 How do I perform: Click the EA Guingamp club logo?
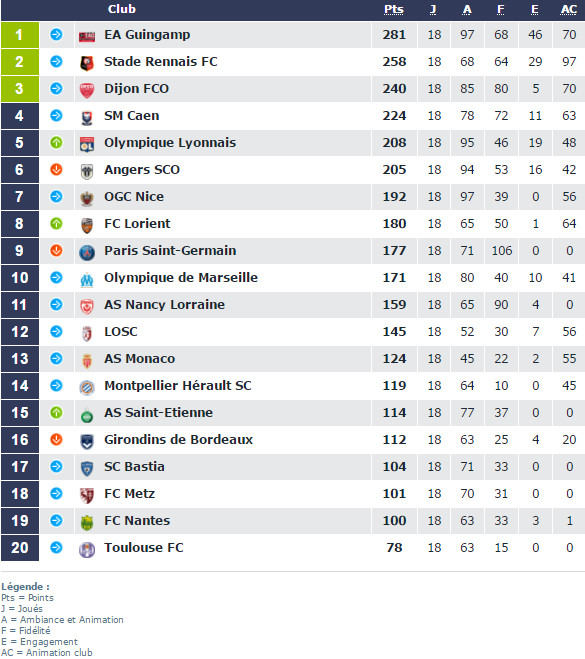pos(87,36)
